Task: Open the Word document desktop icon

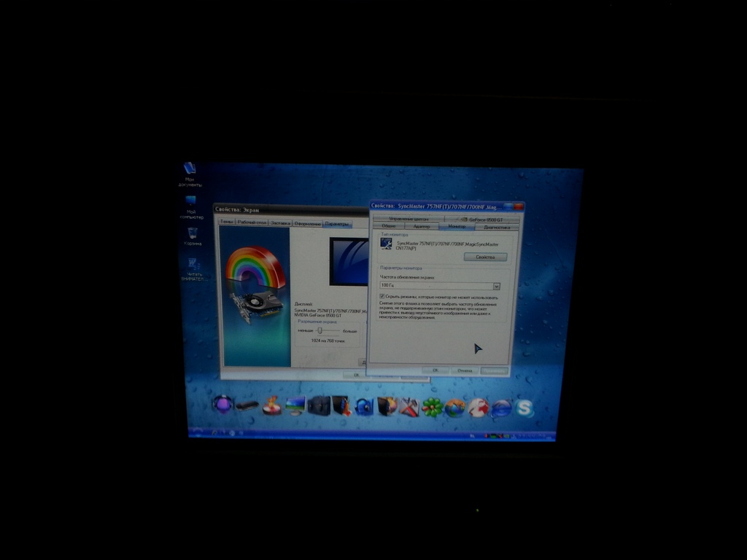Action: [193, 265]
